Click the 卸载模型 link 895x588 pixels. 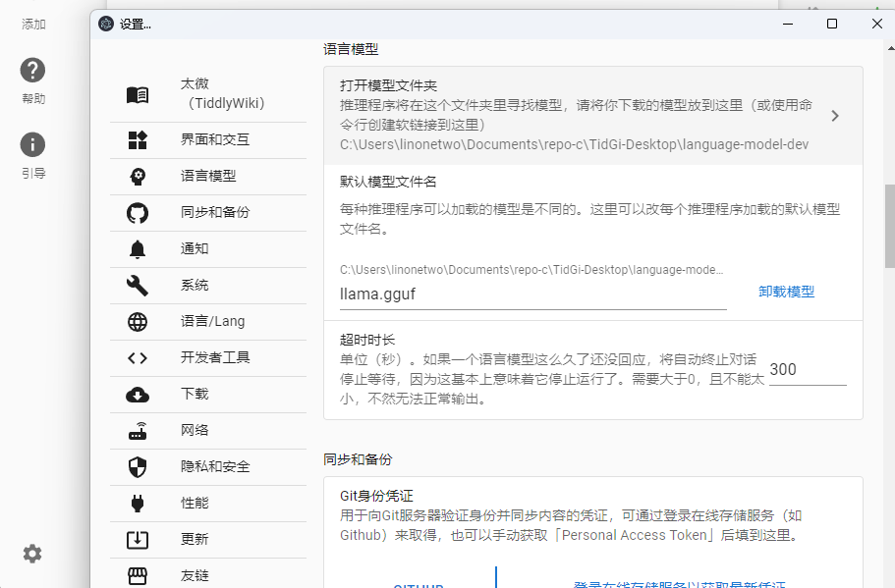786,292
